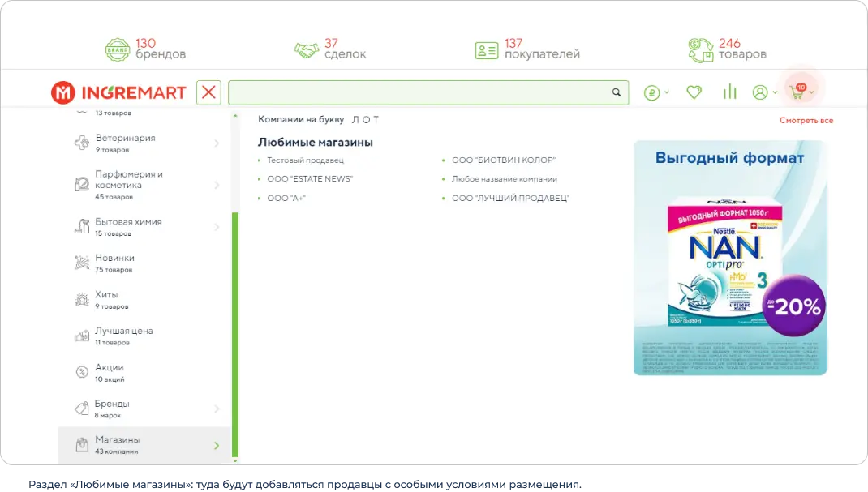868x492 pixels.
Task: Filter companies by letter Т
Action: [x=376, y=119]
